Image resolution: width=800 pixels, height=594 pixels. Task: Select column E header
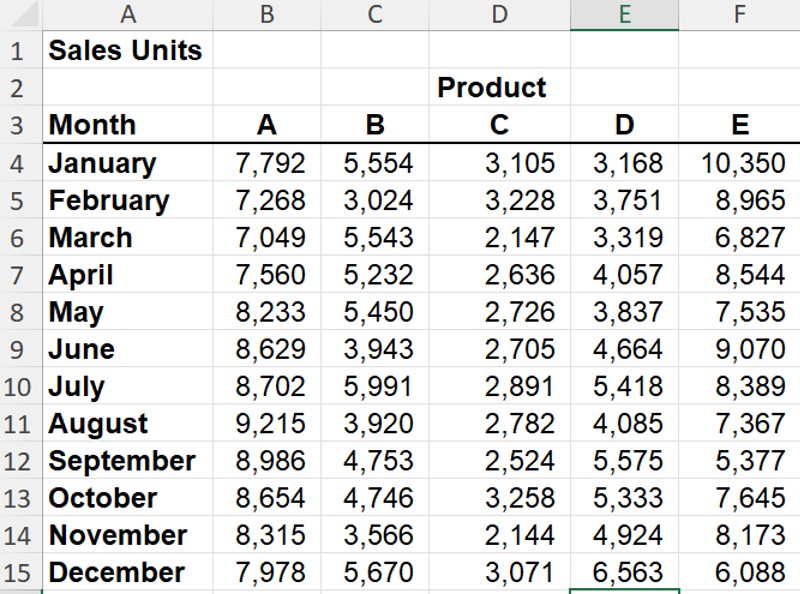pos(624,14)
